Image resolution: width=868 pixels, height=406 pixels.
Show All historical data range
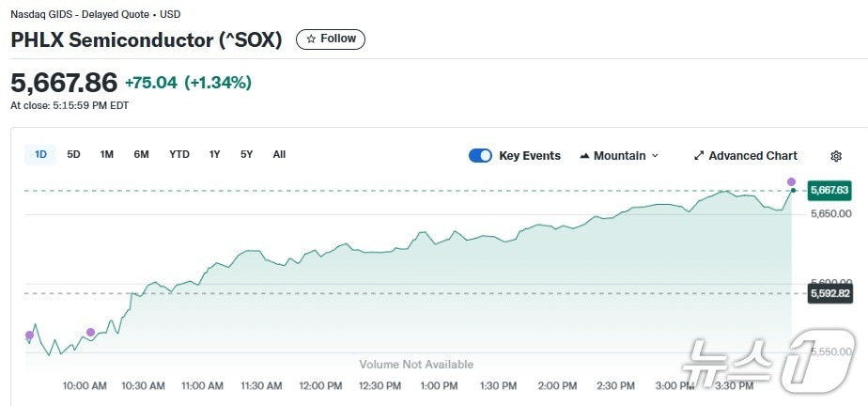pyautogui.click(x=279, y=154)
